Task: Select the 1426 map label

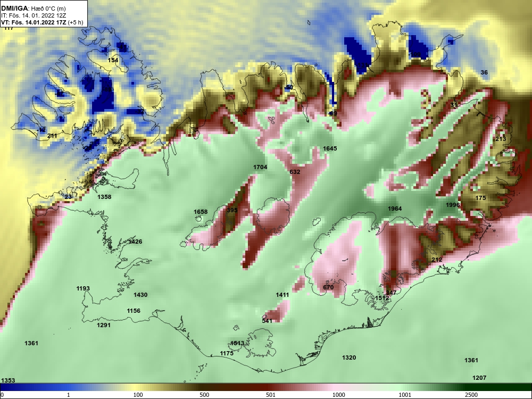Action: (x=135, y=242)
